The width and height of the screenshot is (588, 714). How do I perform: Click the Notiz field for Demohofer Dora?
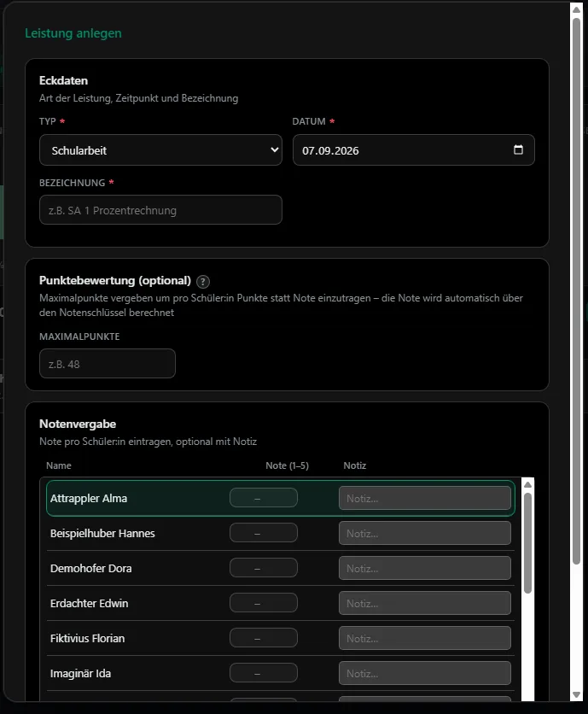click(x=425, y=568)
